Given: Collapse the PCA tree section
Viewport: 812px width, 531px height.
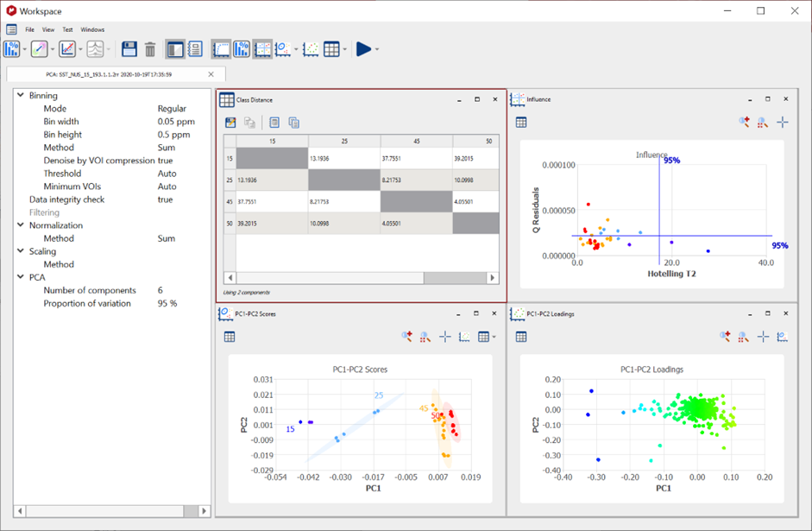Looking at the screenshot, I should (20, 277).
